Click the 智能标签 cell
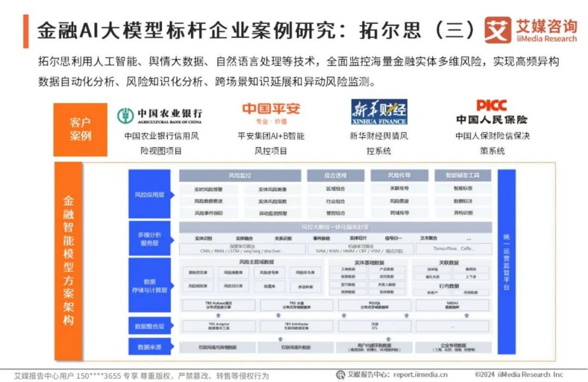The image size is (588, 382). point(463,189)
